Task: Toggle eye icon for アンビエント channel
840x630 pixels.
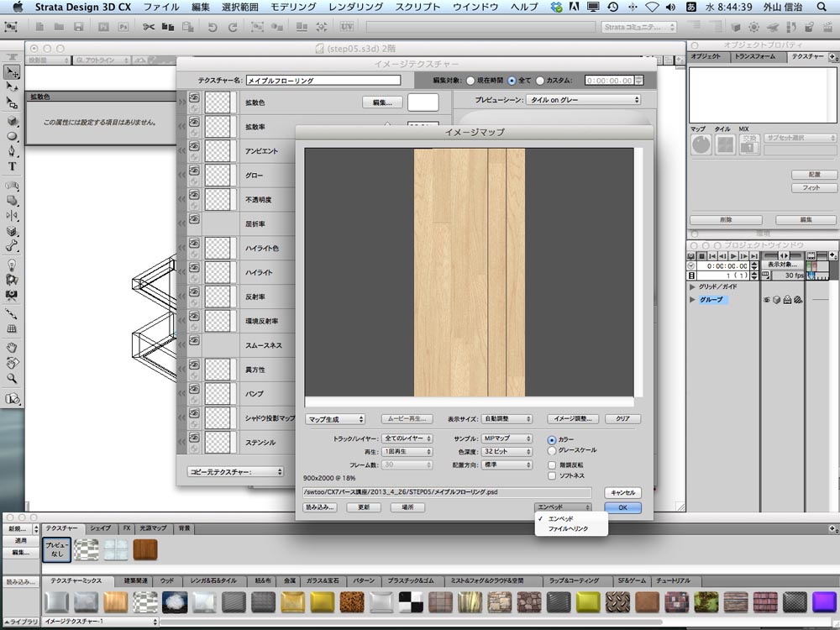Action: (x=194, y=146)
